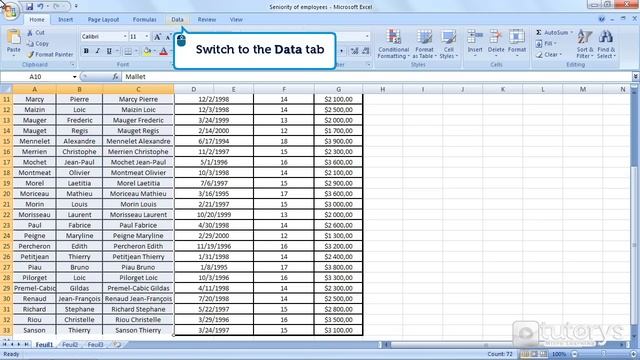Save the workbook from Quick Access
Image resolution: width=640 pixels, height=360 pixels.
[x=29, y=7]
